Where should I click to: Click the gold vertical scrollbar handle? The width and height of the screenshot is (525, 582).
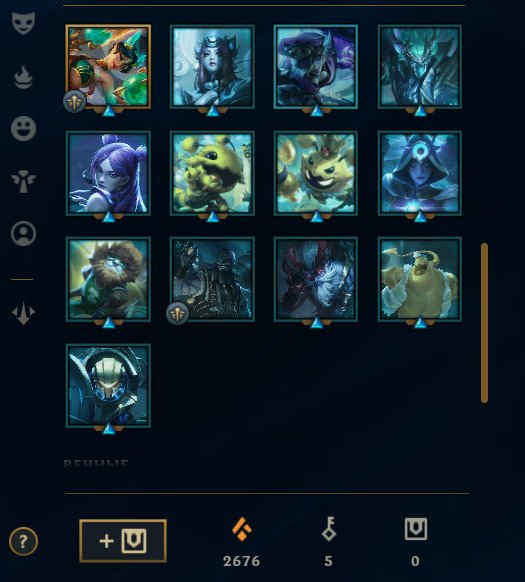tap(484, 323)
